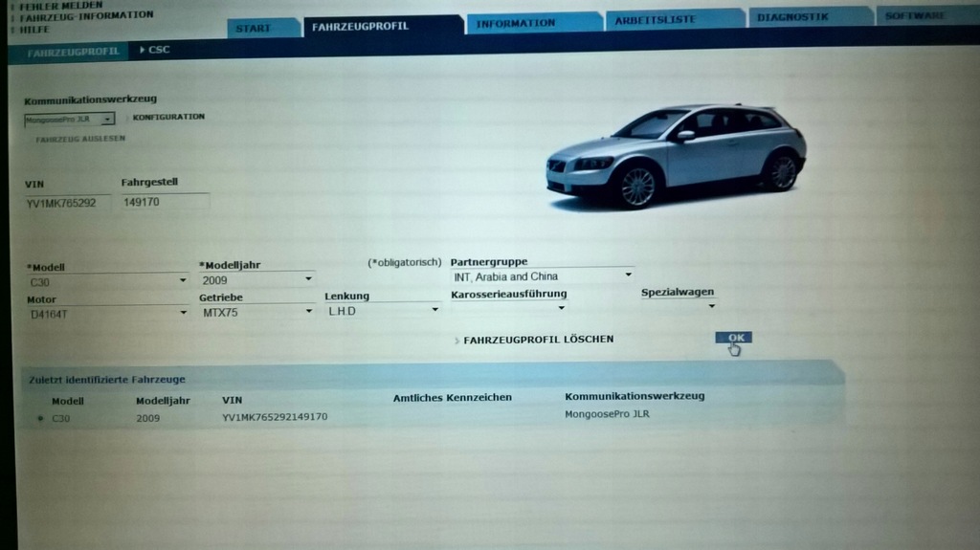Screen dimensions: 980x550
Task: Click the VIN input field
Action: click(68, 203)
